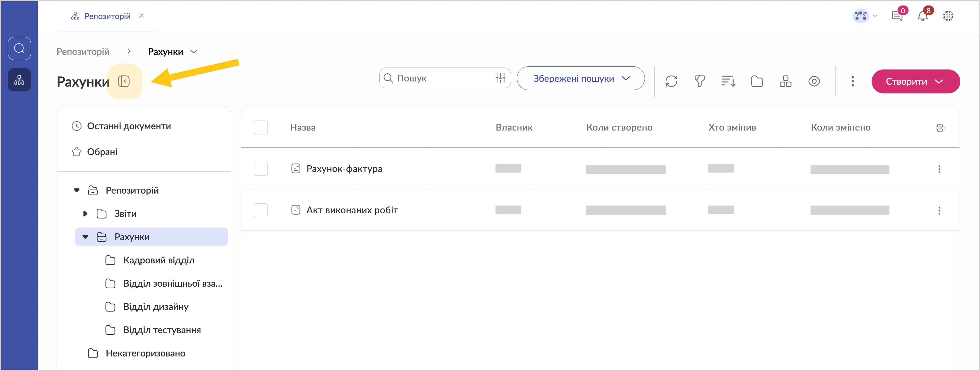
Task: Collapse the folder tree panel icon
Action: pos(124,81)
